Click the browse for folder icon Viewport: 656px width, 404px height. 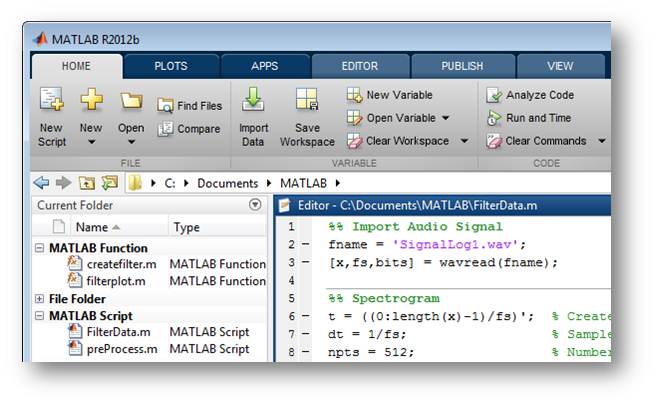coord(110,183)
